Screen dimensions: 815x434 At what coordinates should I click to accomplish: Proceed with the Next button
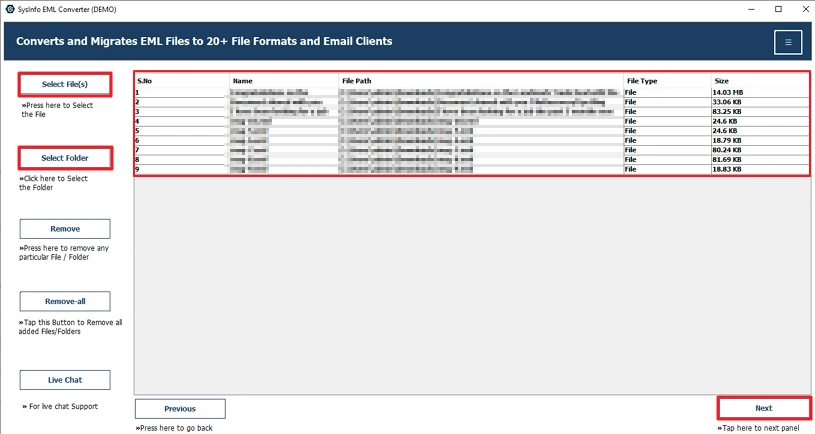coord(764,408)
